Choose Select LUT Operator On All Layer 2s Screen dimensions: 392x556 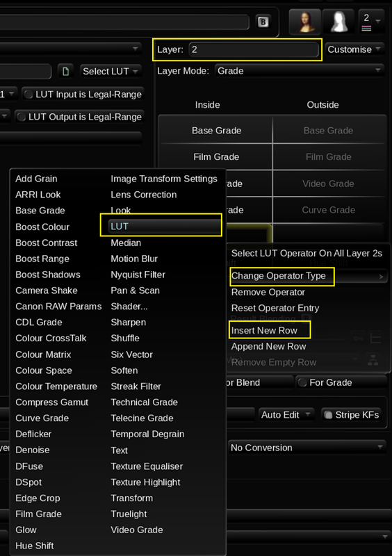[307, 253]
